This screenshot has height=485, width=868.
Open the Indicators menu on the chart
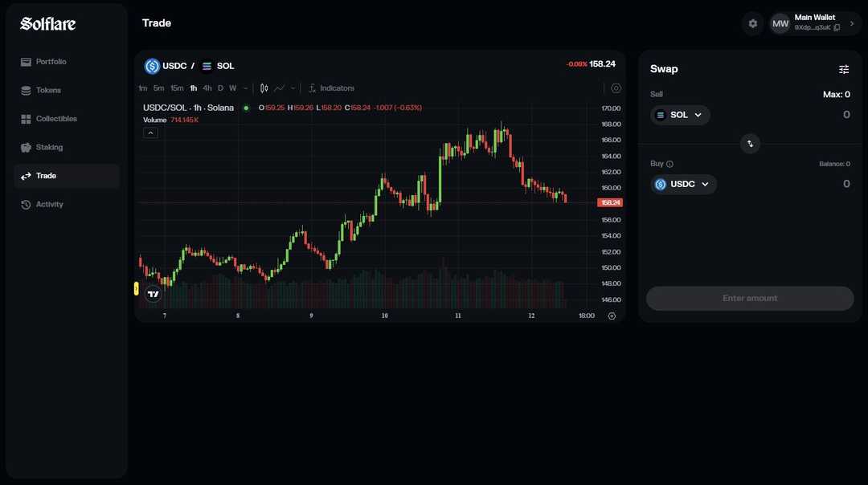pos(332,88)
